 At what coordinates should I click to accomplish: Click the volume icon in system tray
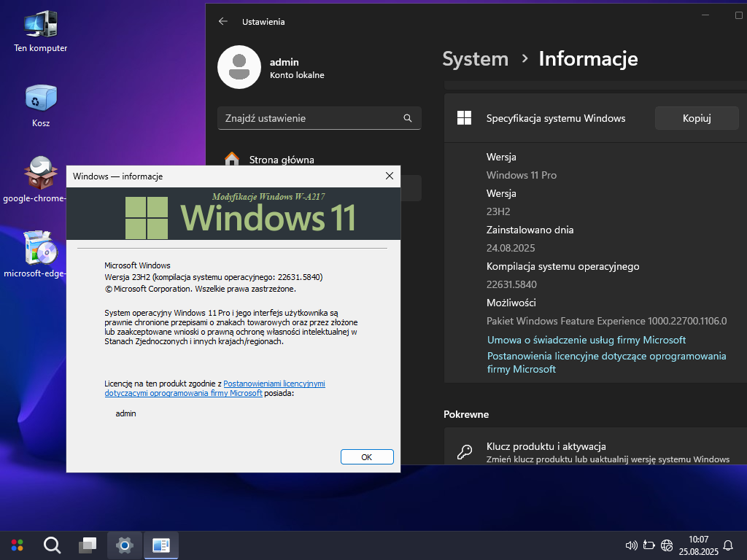[632, 545]
